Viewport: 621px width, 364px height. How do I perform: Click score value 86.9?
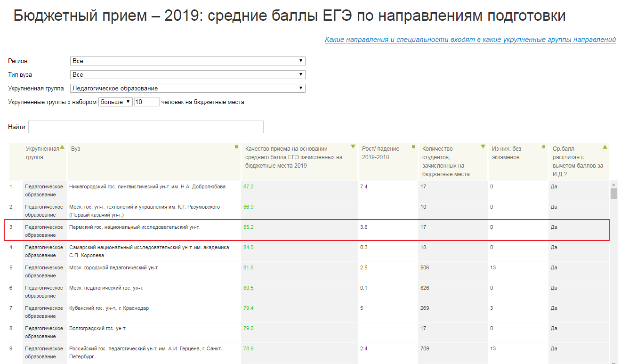(249, 207)
